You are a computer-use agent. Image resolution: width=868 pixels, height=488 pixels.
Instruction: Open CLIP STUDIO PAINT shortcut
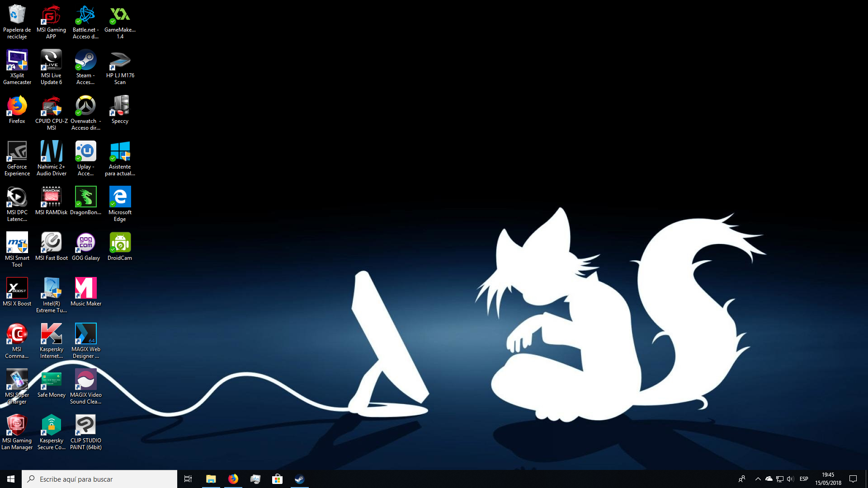click(x=85, y=432)
